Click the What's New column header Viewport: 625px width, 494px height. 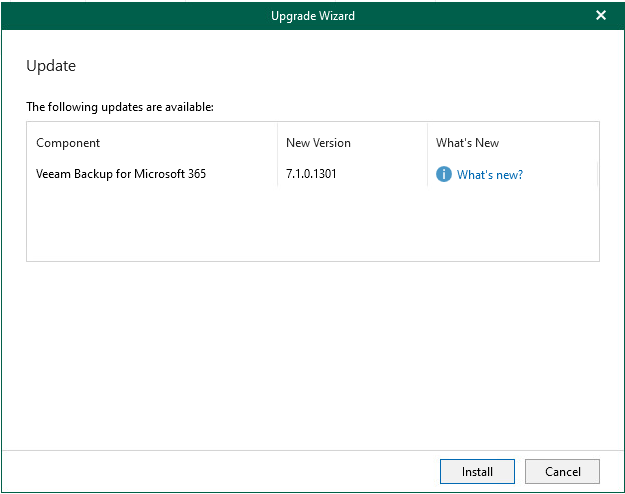pos(467,143)
